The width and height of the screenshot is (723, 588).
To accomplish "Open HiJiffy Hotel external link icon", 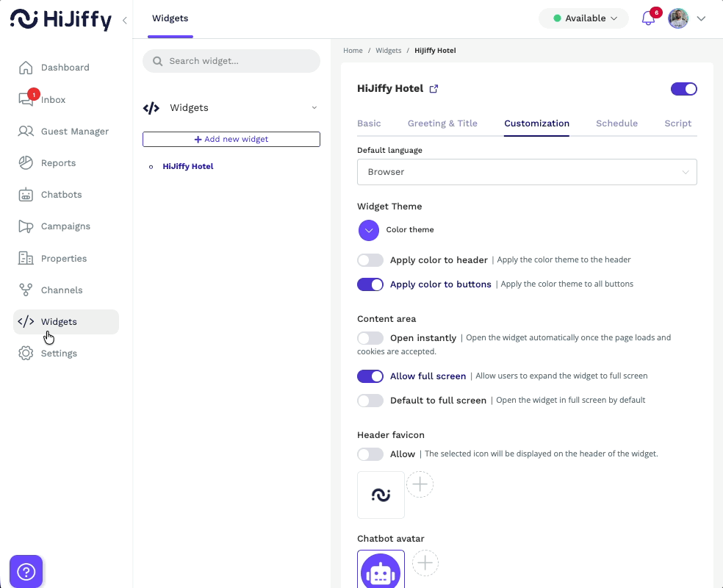I will (434, 89).
